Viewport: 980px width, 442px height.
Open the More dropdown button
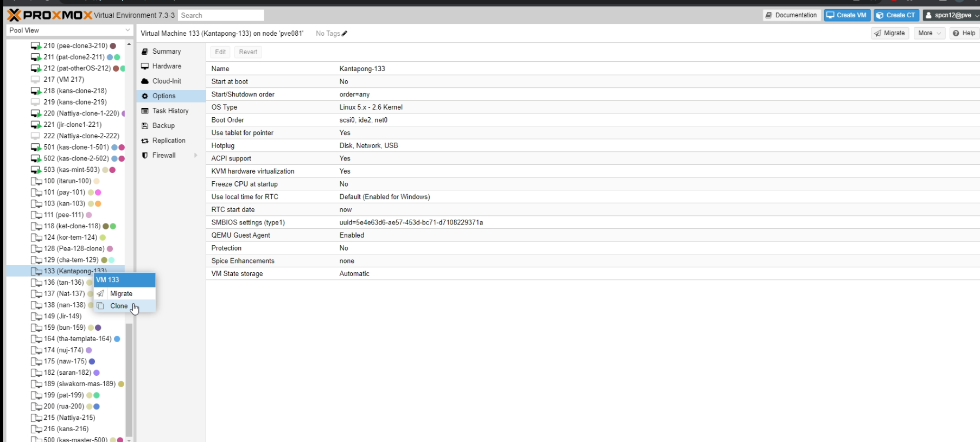[929, 33]
